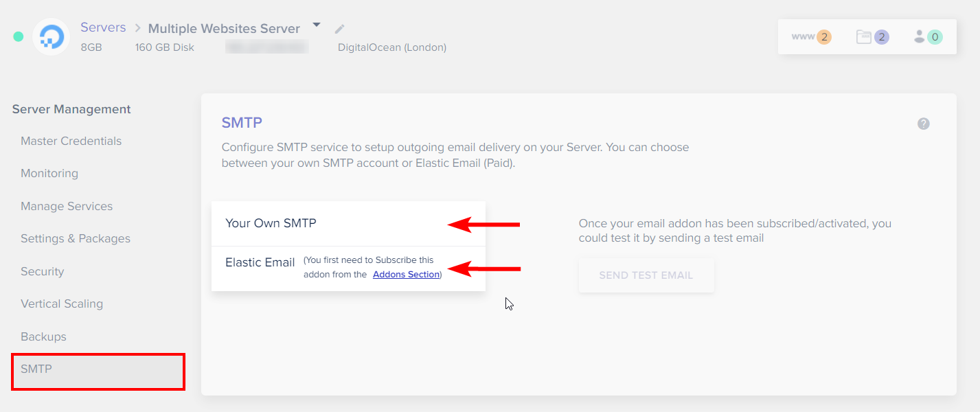Navigate to Settings & Packages
Image resolution: width=980 pixels, height=412 pixels.
pos(76,238)
